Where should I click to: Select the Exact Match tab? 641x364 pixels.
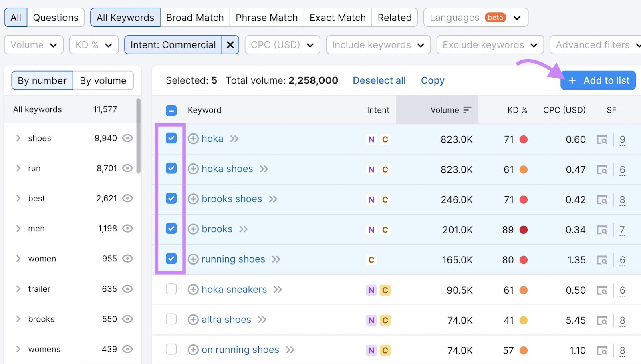coord(337,17)
